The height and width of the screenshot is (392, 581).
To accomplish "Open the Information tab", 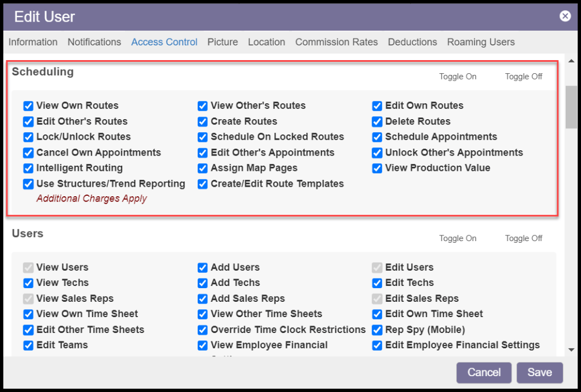I will [33, 42].
